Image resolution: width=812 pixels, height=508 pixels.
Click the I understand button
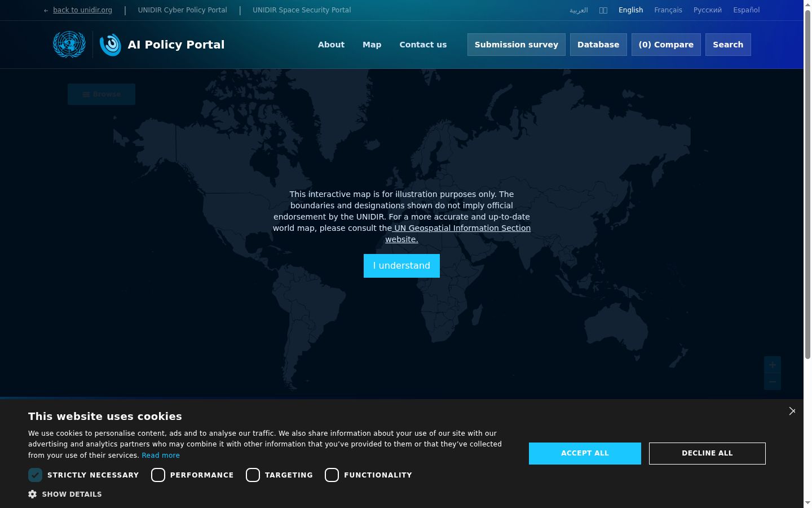pos(401,266)
